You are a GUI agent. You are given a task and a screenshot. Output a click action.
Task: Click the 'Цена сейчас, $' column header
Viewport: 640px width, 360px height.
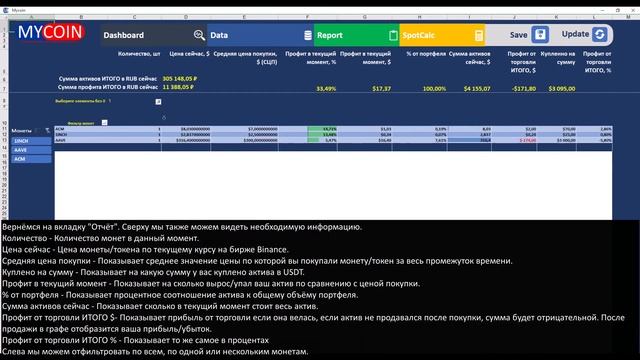pyautogui.click(x=189, y=53)
